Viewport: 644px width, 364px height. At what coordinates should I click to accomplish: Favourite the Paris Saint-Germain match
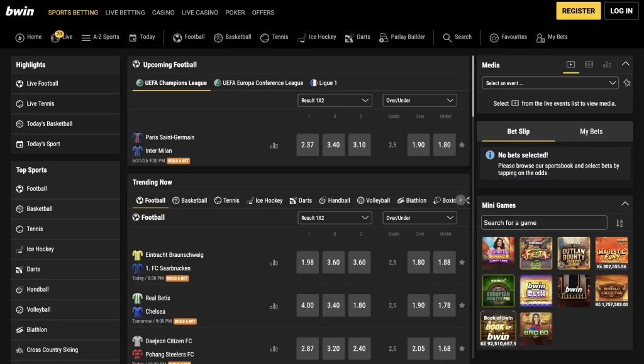click(462, 145)
